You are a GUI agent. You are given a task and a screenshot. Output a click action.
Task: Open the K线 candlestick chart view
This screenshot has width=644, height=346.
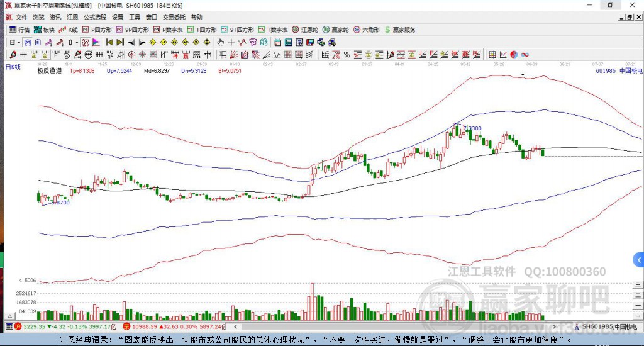(x=69, y=30)
